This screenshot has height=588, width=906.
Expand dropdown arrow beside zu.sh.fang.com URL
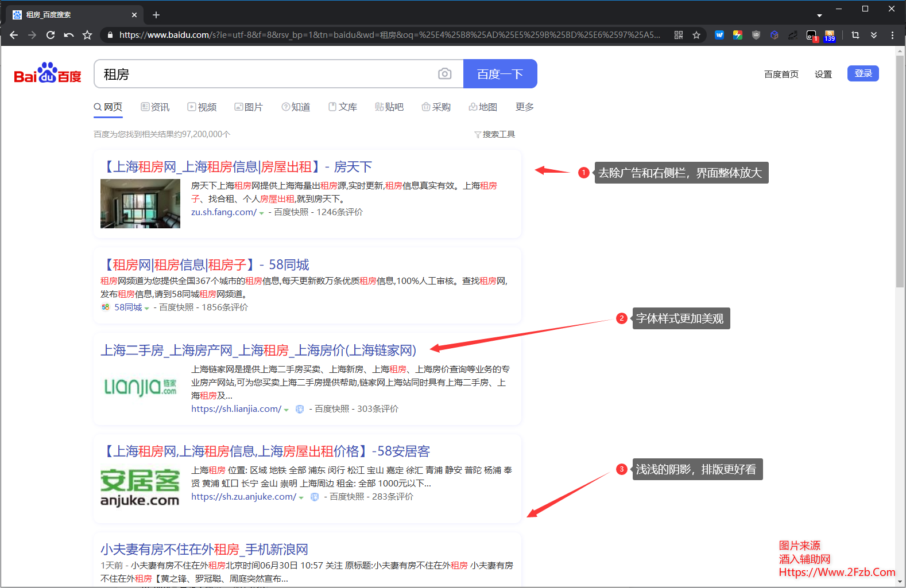(x=262, y=213)
